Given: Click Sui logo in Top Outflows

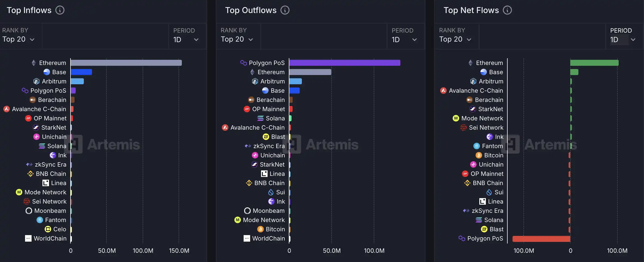Looking at the screenshot, I should tap(271, 192).
